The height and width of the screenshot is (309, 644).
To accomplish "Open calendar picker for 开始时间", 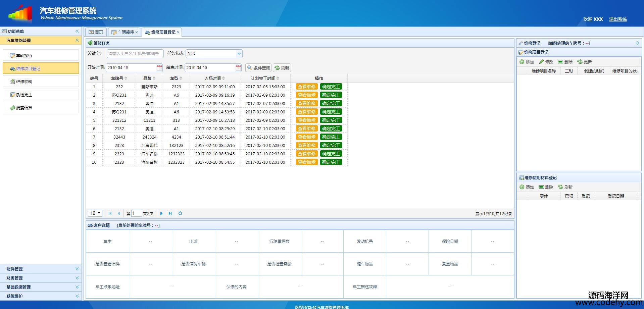I will (159, 68).
